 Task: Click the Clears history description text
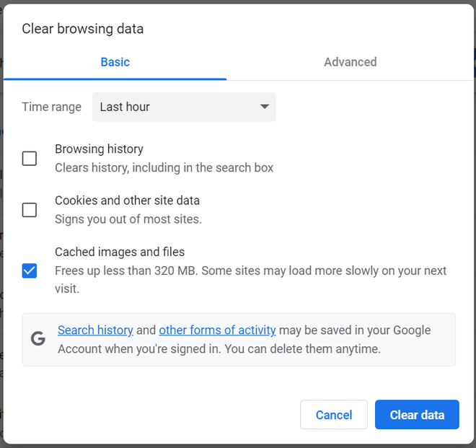(164, 167)
